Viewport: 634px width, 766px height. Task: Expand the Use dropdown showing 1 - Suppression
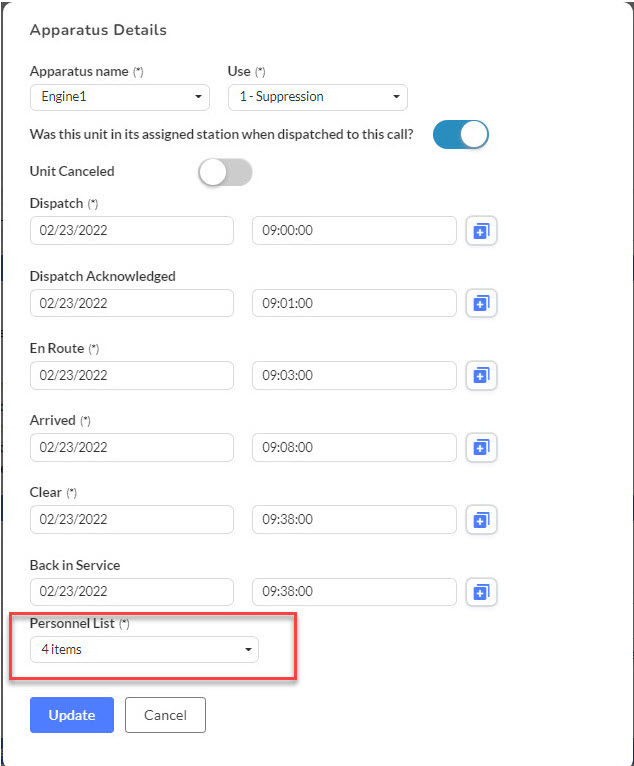(x=318, y=97)
